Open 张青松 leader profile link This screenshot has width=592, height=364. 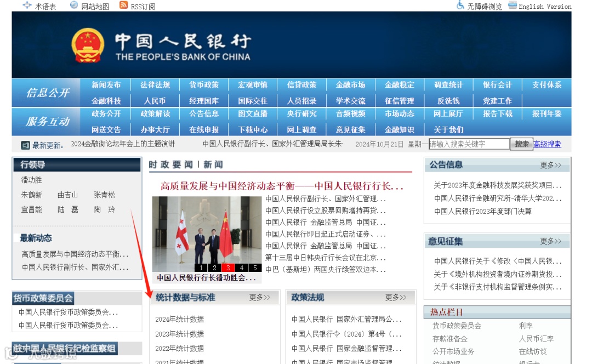[x=105, y=195]
